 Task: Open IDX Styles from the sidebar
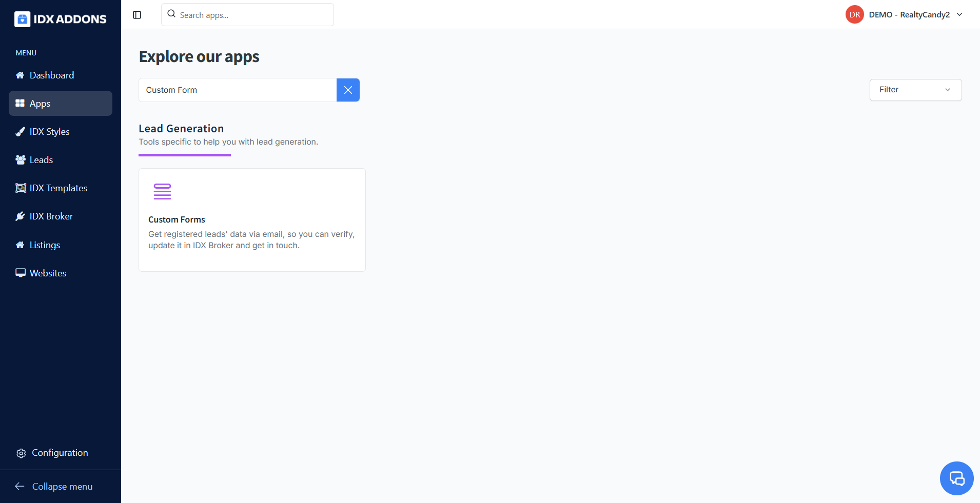(x=49, y=132)
